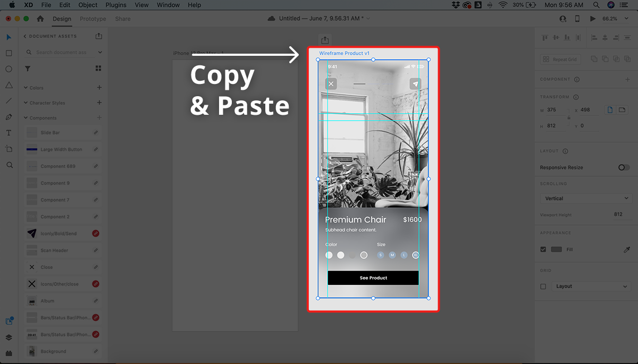Switch assets to grid view
The width and height of the screenshot is (638, 364).
(98, 69)
